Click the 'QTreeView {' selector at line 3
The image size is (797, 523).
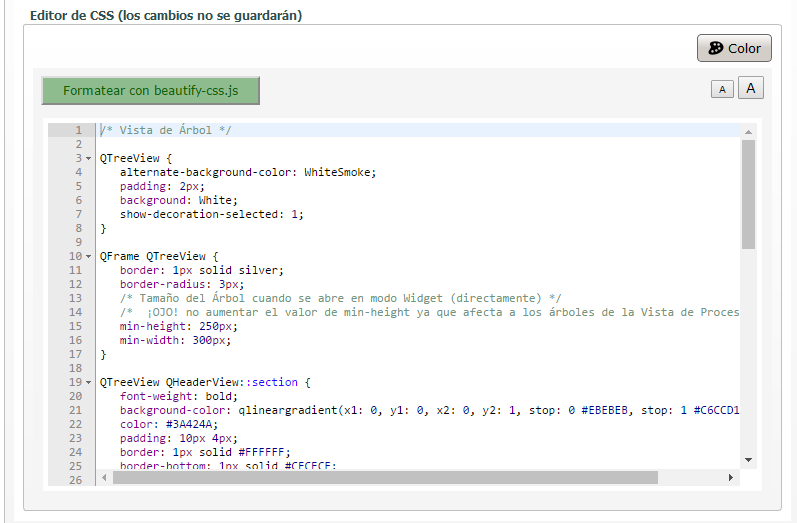tap(136, 159)
